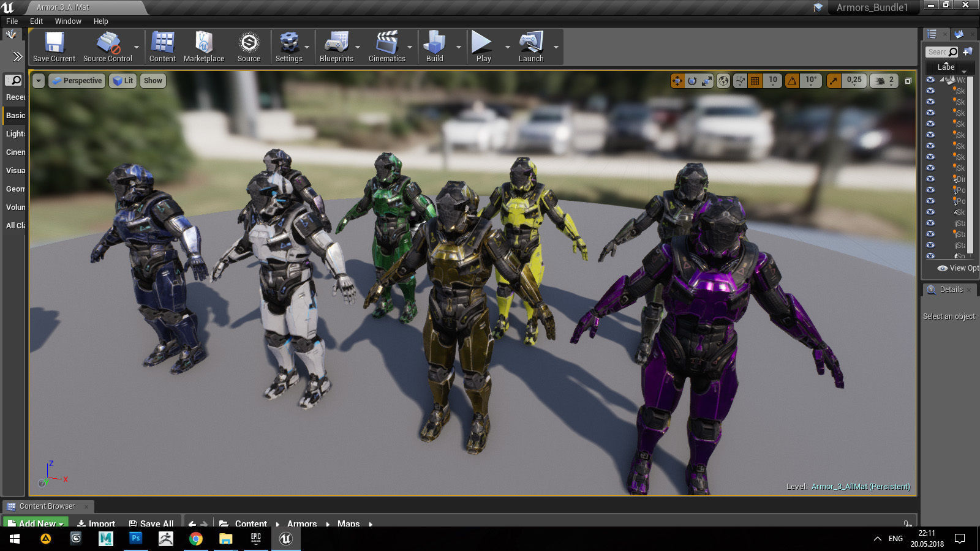Screen dimensions: 980x551
Task: Select the Details panel tab
Action: [x=951, y=290]
